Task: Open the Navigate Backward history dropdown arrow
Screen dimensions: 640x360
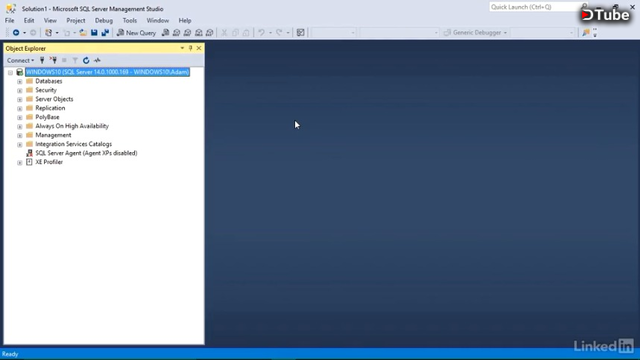Action: pyautogui.click(x=24, y=33)
